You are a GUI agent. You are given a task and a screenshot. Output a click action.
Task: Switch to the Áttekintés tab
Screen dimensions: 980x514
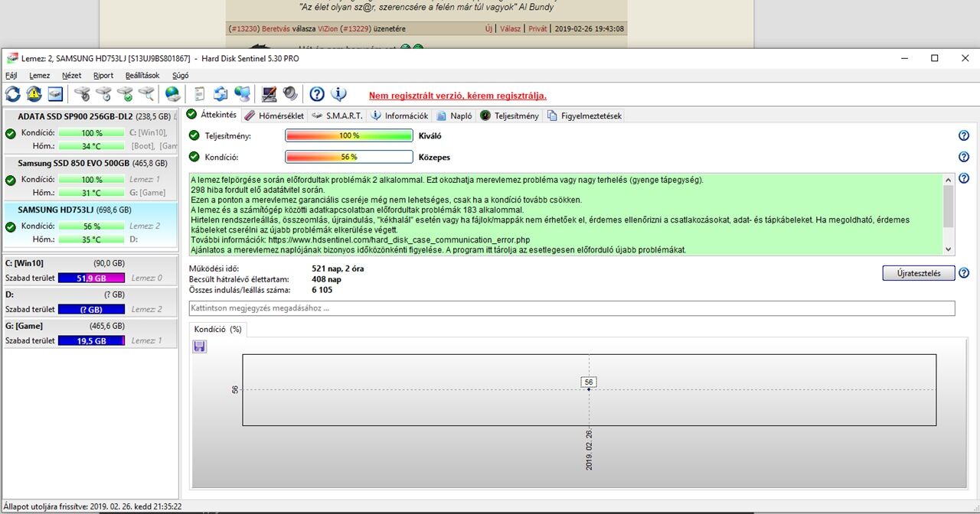coord(212,115)
